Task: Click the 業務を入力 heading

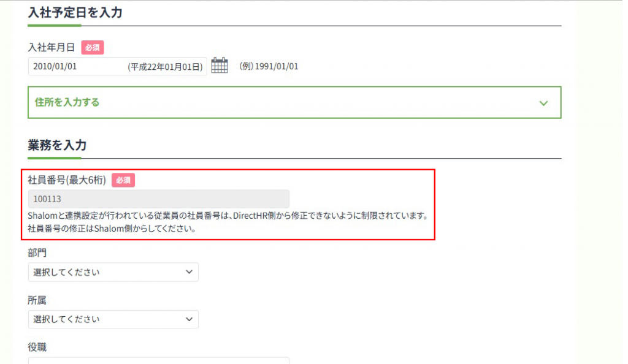Action: click(57, 145)
